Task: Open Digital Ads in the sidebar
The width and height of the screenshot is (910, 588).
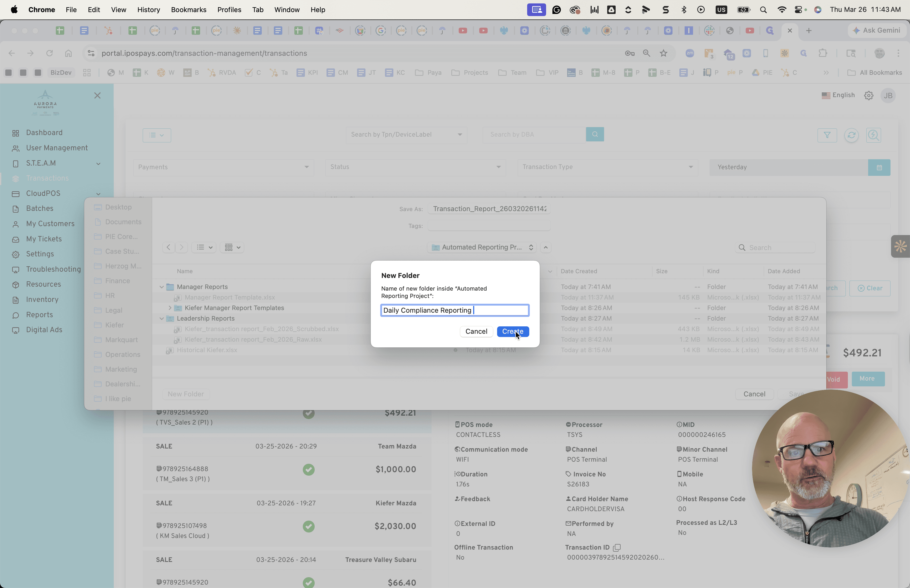Action: pos(44,330)
